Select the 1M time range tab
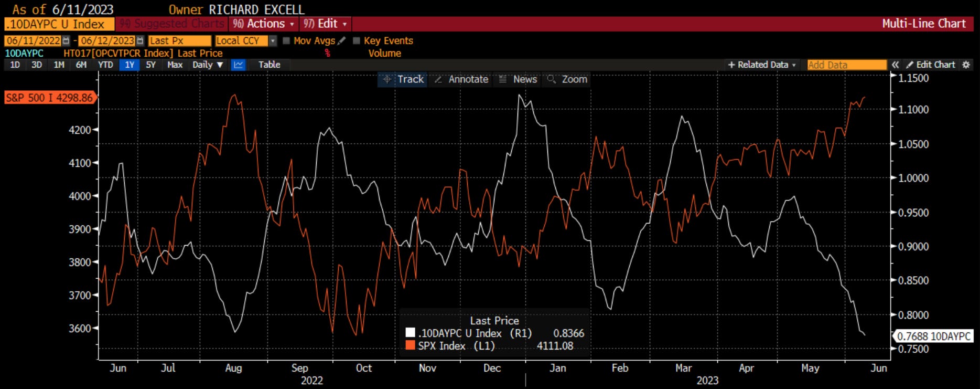Image resolution: width=980 pixels, height=389 pixels. pyautogui.click(x=59, y=65)
